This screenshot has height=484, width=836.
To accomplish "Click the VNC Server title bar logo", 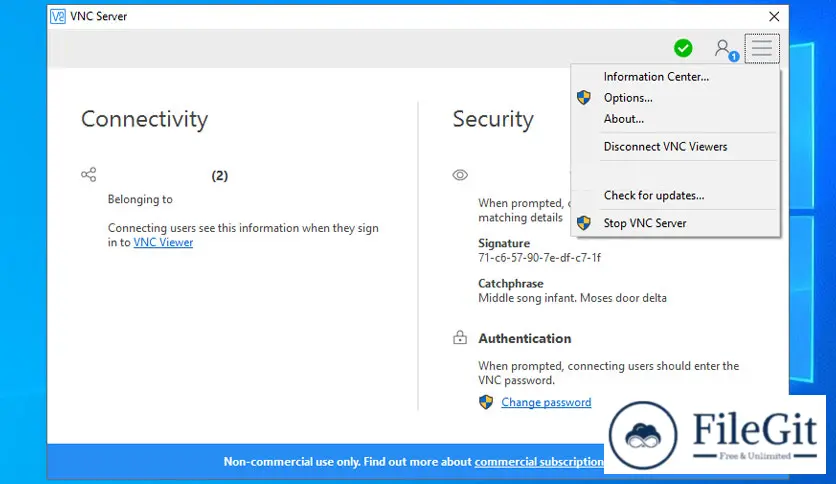I will (x=58, y=17).
